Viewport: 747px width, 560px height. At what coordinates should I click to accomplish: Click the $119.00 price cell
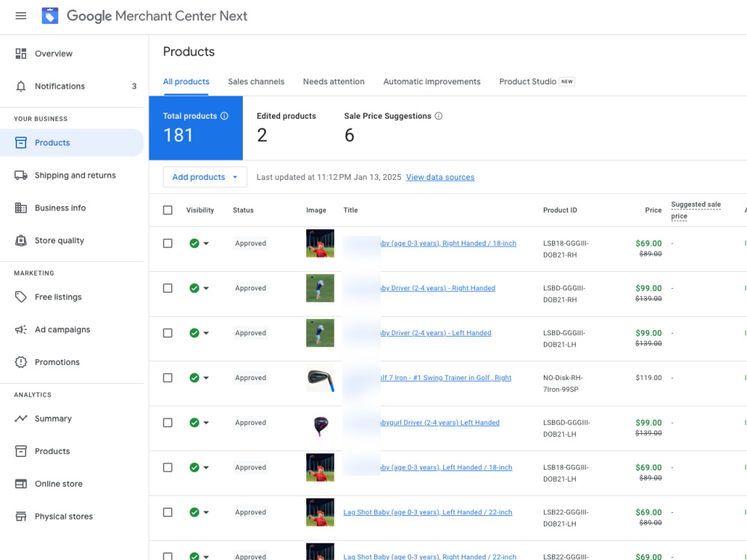pos(649,378)
